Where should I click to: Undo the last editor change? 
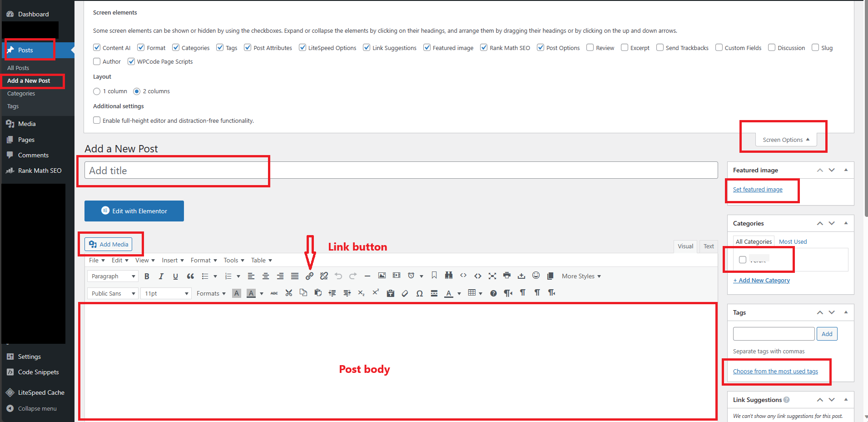[338, 276]
